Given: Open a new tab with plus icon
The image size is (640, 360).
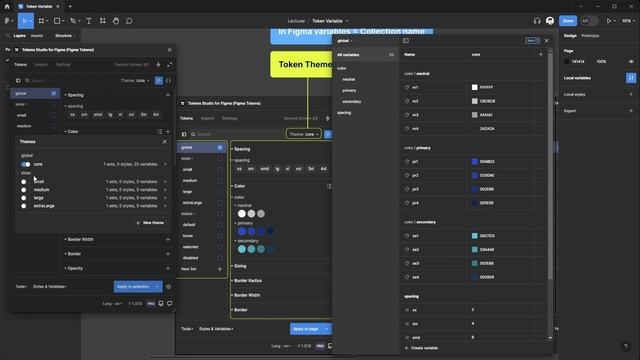Looking at the screenshot, I should [70, 7].
